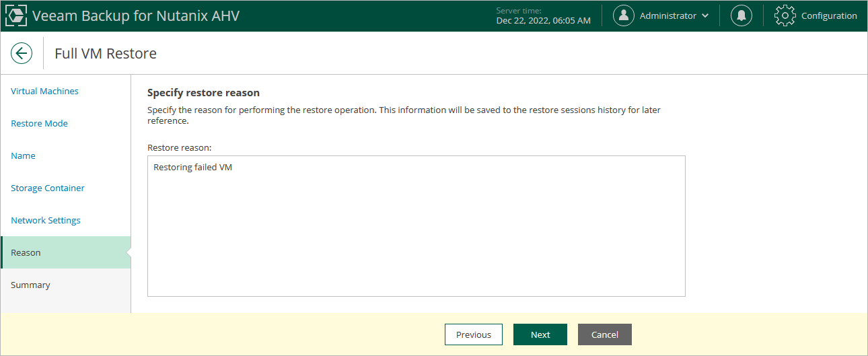
Task: Go to the Name step
Action: tap(23, 155)
